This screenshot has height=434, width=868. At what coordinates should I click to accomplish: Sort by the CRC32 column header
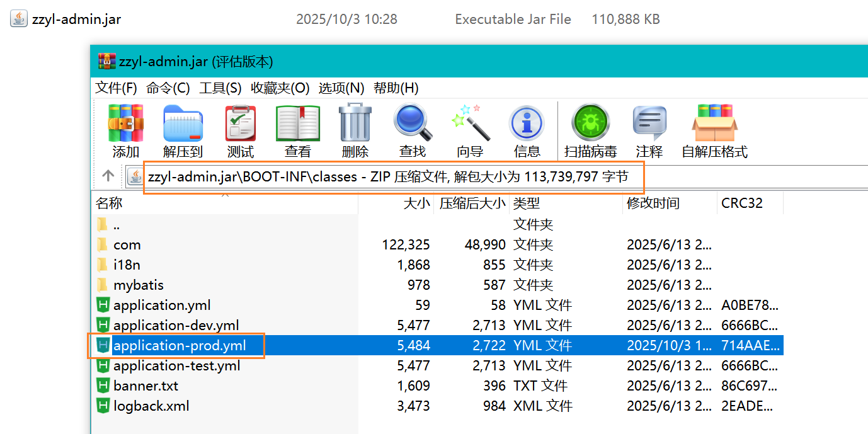coord(750,203)
